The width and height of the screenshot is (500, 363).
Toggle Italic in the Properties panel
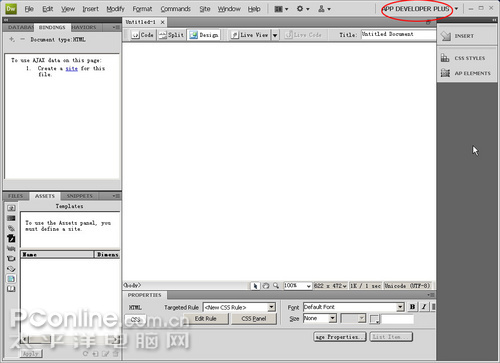[424, 307]
